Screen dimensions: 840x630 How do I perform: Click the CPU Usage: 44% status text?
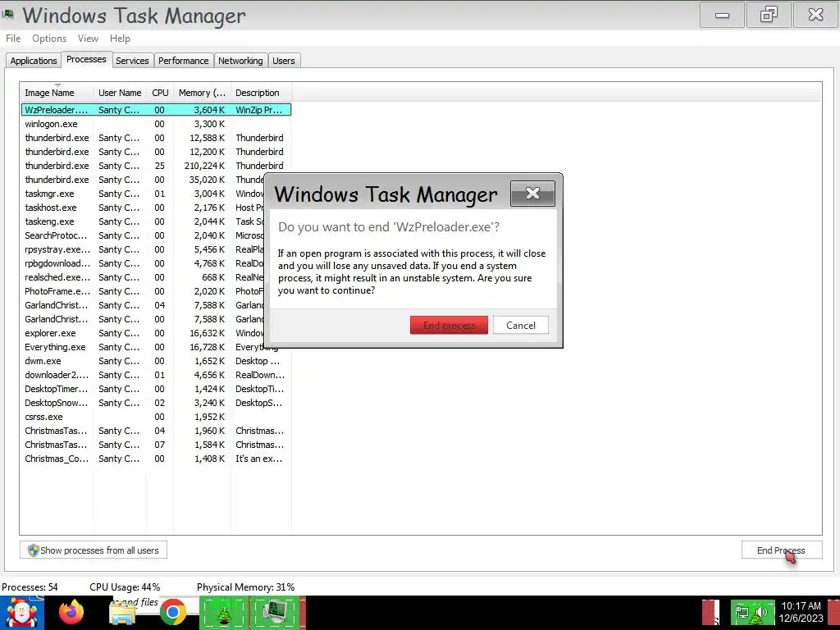click(125, 587)
